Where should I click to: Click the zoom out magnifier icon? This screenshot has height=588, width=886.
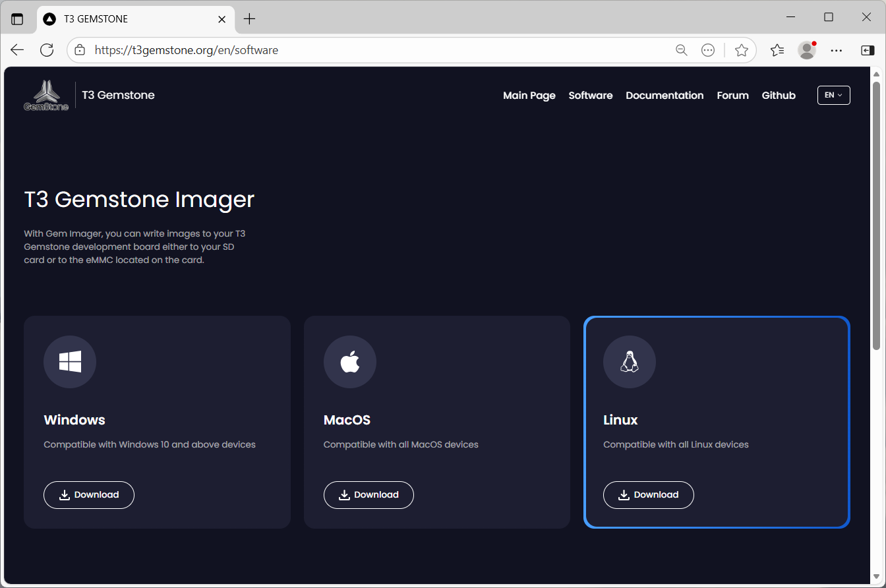tap(681, 49)
